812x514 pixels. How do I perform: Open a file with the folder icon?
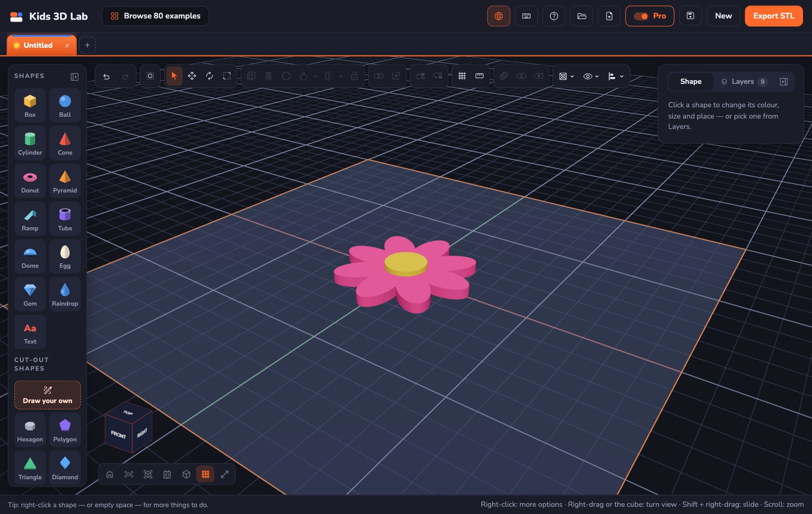pyautogui.click(x=581, y=16)
